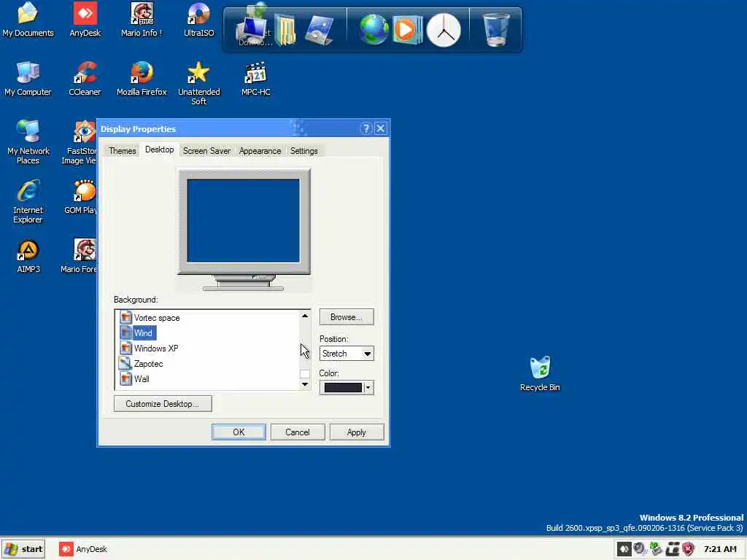Switch to the Desktop tab
The image size is (747, 560).
(159, 149)
